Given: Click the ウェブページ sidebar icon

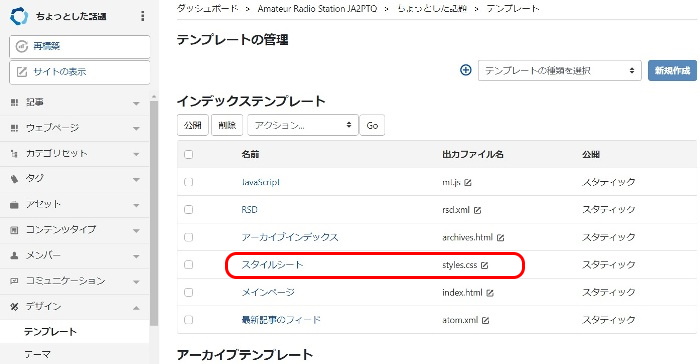Looking at the screenshot, I should (x=14, y=128).
